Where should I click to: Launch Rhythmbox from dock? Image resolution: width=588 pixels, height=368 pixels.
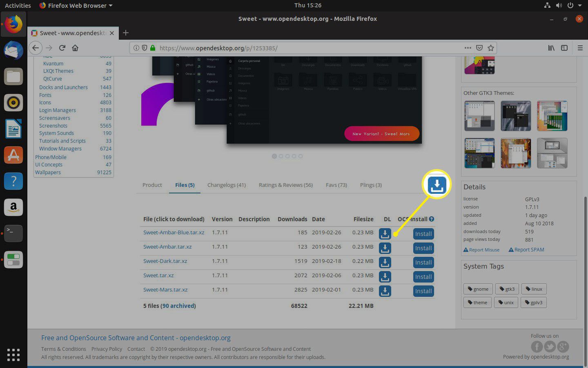pyautogui.click(x=13, y=103)
